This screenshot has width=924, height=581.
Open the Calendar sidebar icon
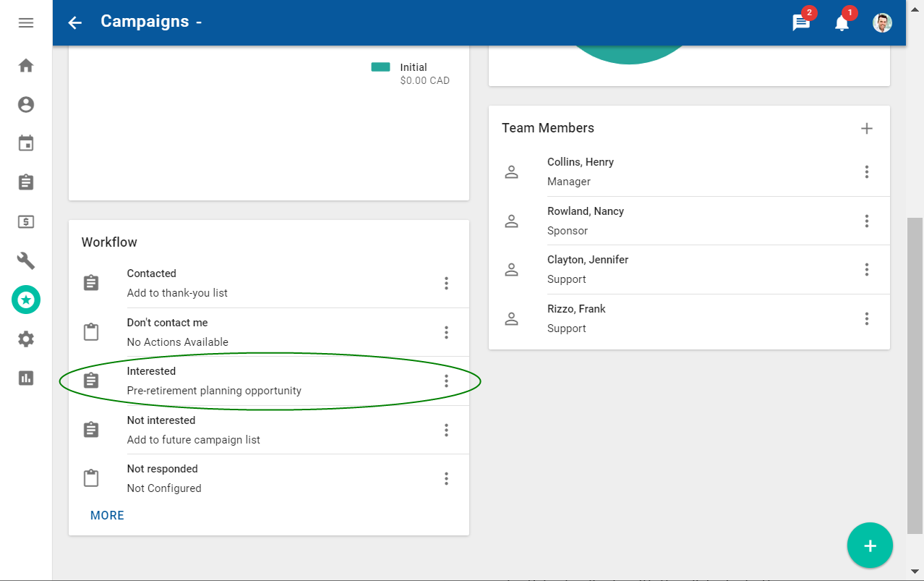(x=26, y=143)
